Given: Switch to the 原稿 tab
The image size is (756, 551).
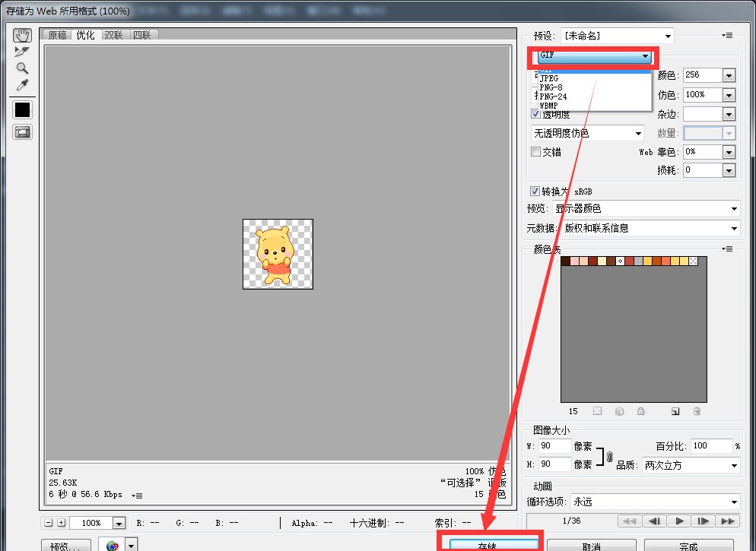Looking at the screenshot, I should click(57, 35).
